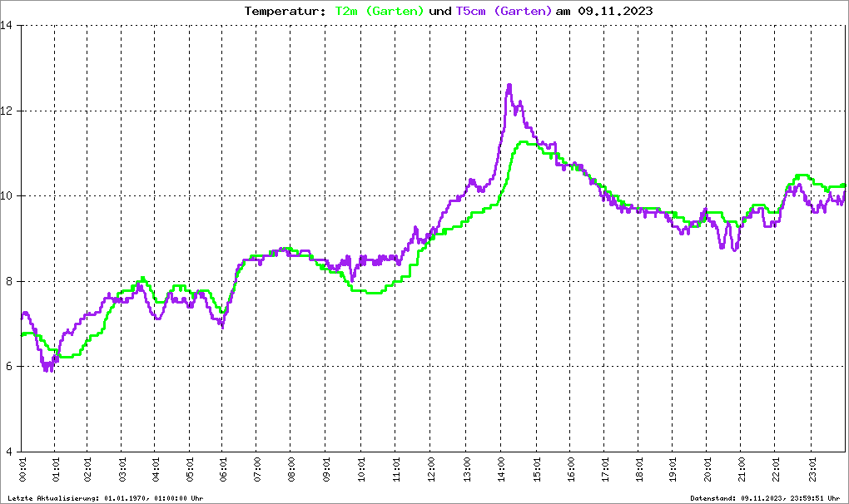Click the 'T2m (Garten)' green legend label

coord(379,11)
